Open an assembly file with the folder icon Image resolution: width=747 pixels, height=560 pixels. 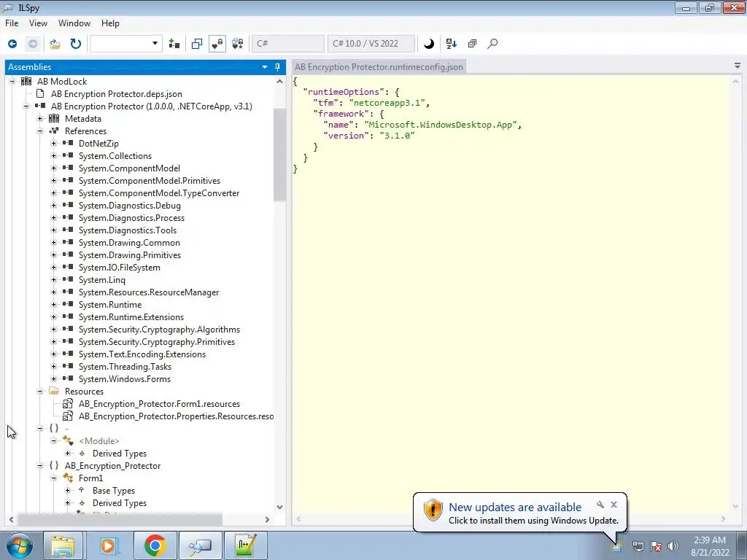55,44
